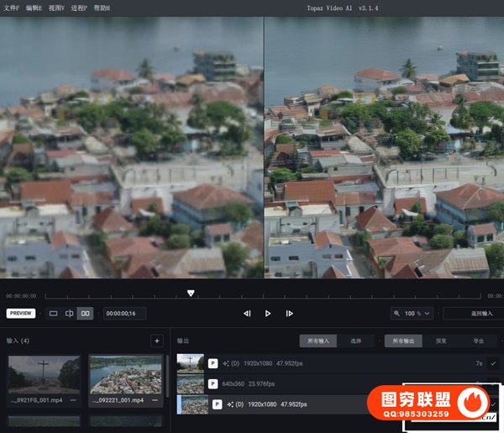Click the PREVIEW button
The width and height of the screenshot is (504, 433).
click(21, 314)
